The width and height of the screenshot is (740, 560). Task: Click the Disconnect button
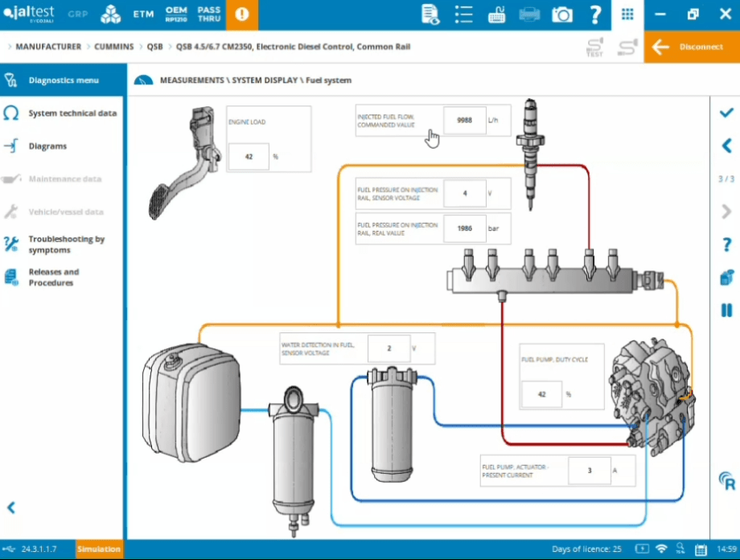point(691,47)
